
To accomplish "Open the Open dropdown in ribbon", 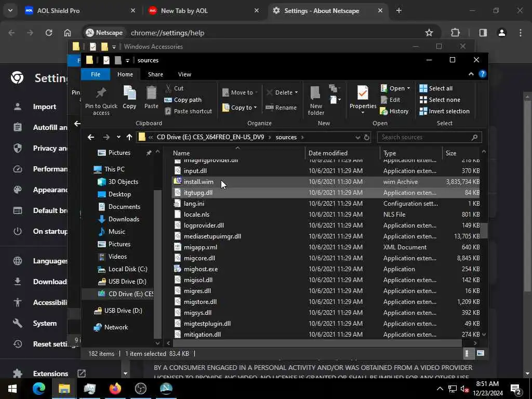I will click(x=395, y=88).
